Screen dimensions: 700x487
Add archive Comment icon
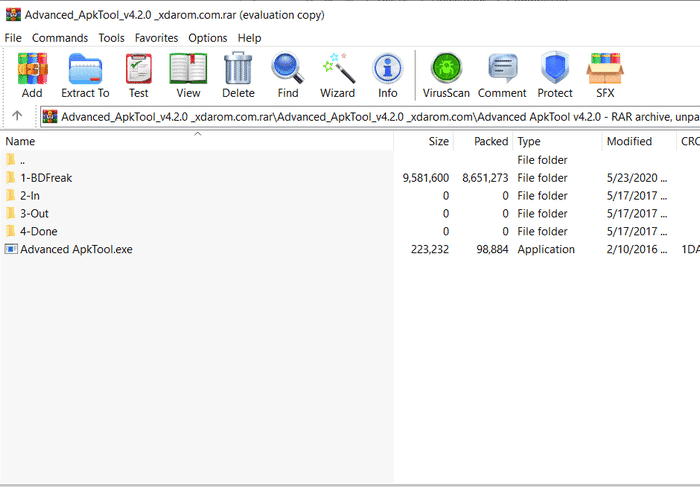click(x=502, y=68)
